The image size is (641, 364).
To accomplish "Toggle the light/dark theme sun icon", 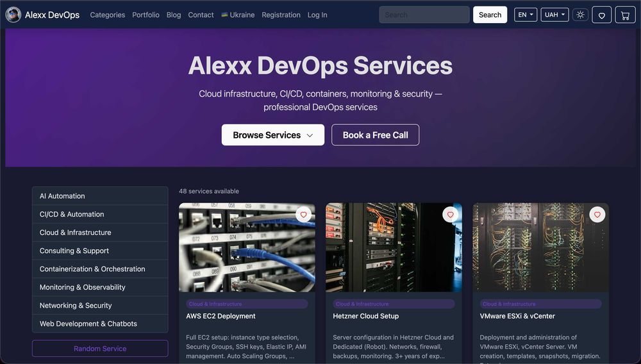I will (x=580, y=15).
